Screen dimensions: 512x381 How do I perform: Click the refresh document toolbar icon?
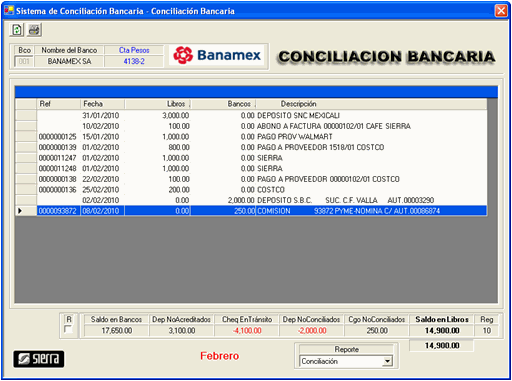tap(17, 30)
